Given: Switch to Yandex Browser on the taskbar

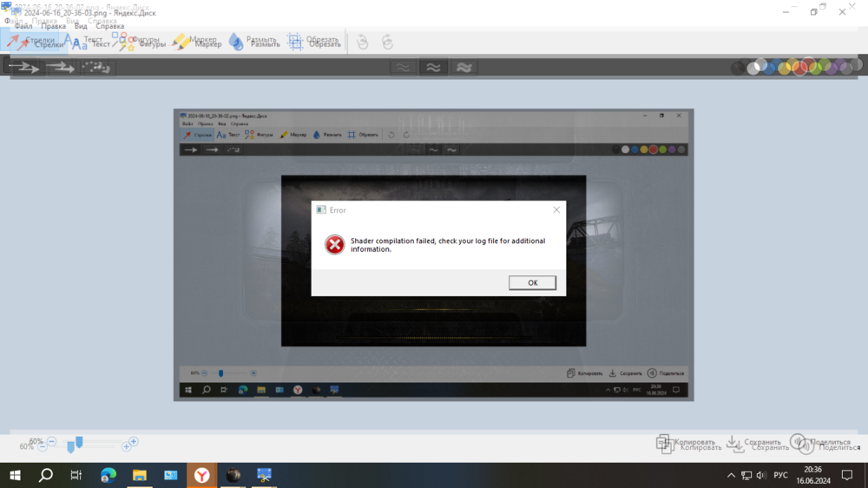Looking at the screenshot, I should pos(202,475).
